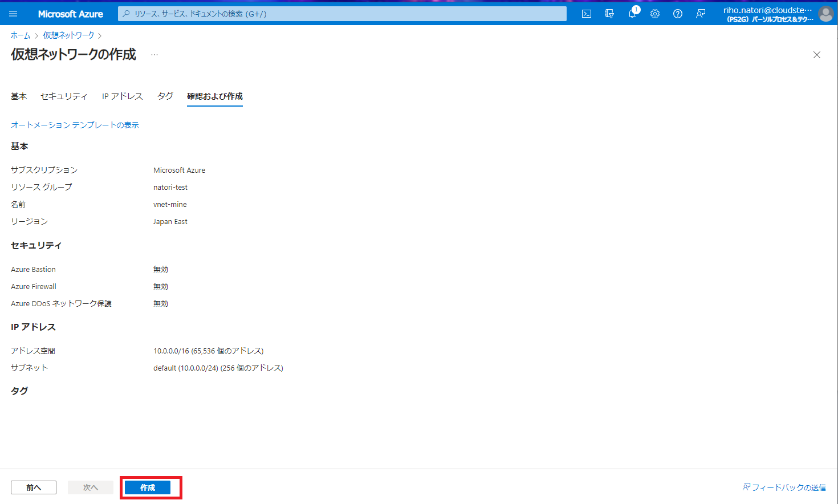
Task: Open フィードバックの送信 link
Action: (x=784, y=487)
